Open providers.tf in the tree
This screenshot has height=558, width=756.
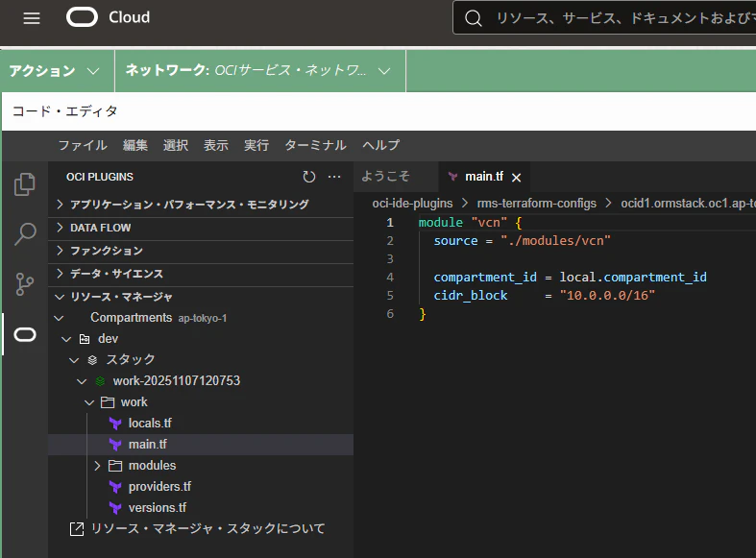(x=159, y=487)
